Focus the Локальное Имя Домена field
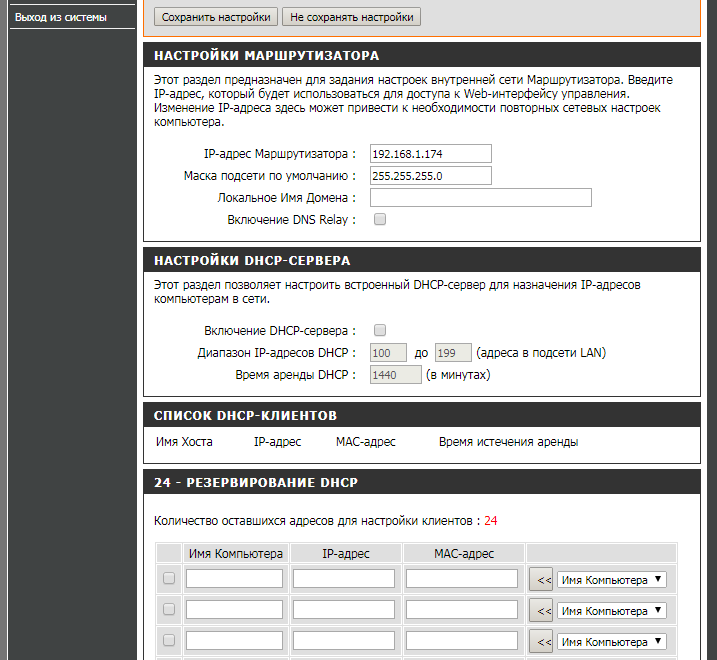The width and height of the screenshot is (717, 660). tap(480, 198)
